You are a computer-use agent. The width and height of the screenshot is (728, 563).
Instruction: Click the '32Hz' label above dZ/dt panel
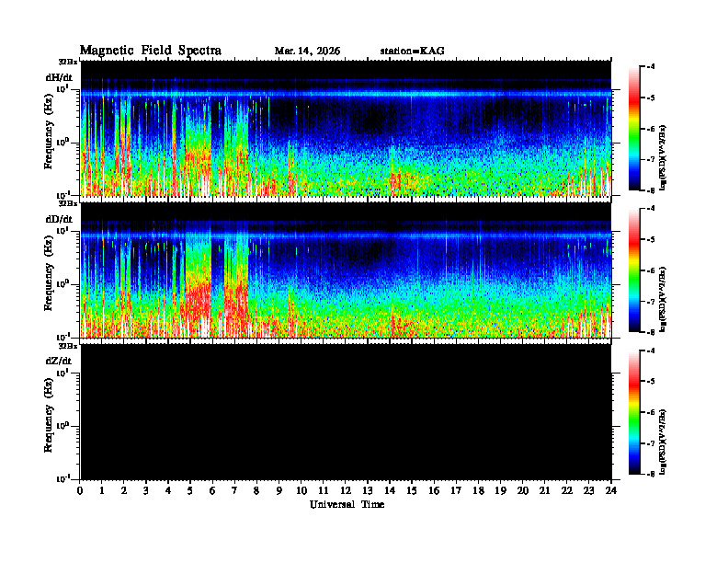68,346
